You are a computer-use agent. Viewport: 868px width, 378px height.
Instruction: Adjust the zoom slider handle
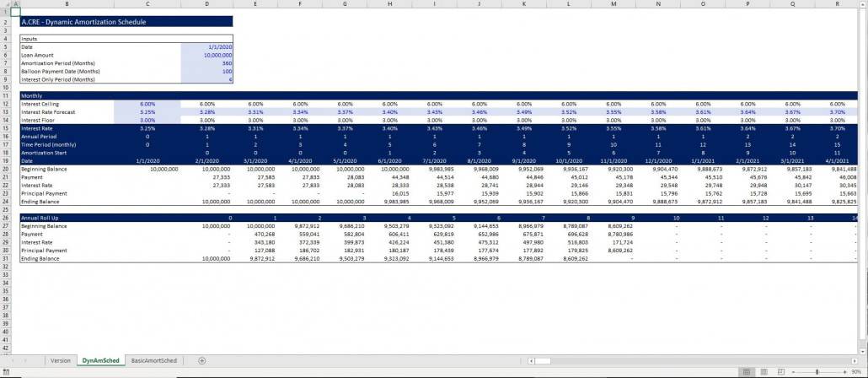click(x=817, y=372)
